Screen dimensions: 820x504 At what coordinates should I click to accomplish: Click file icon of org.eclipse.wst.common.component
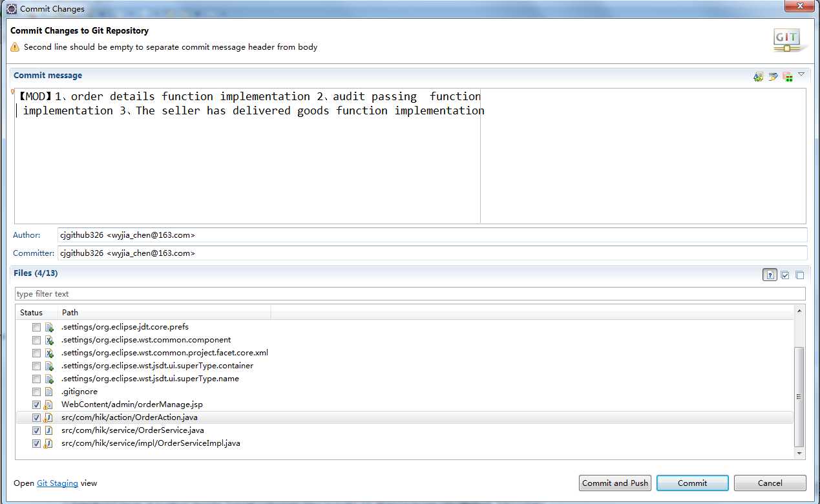click(48, 340)
